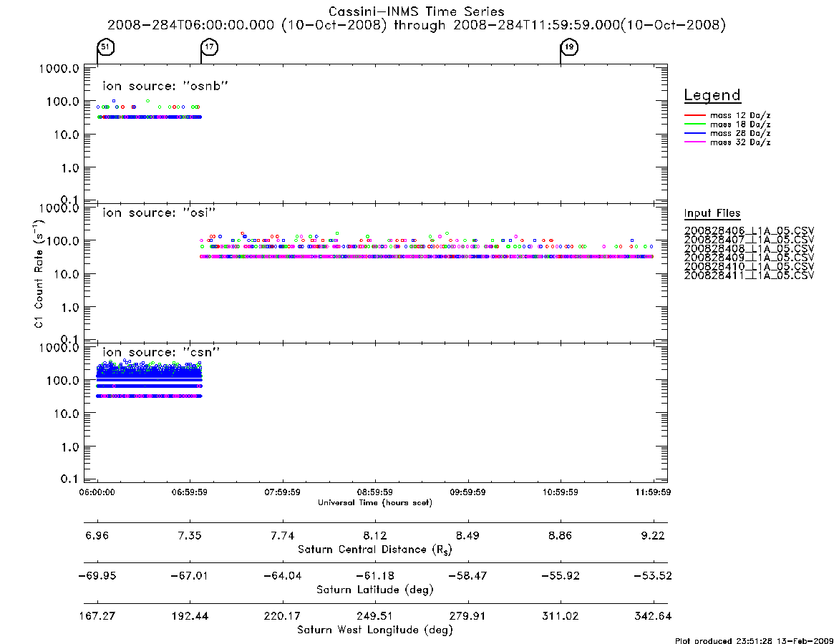Click the latitude value -64.04
The height and width of the screenshot is (644, 834).
(x=283, y=576)
